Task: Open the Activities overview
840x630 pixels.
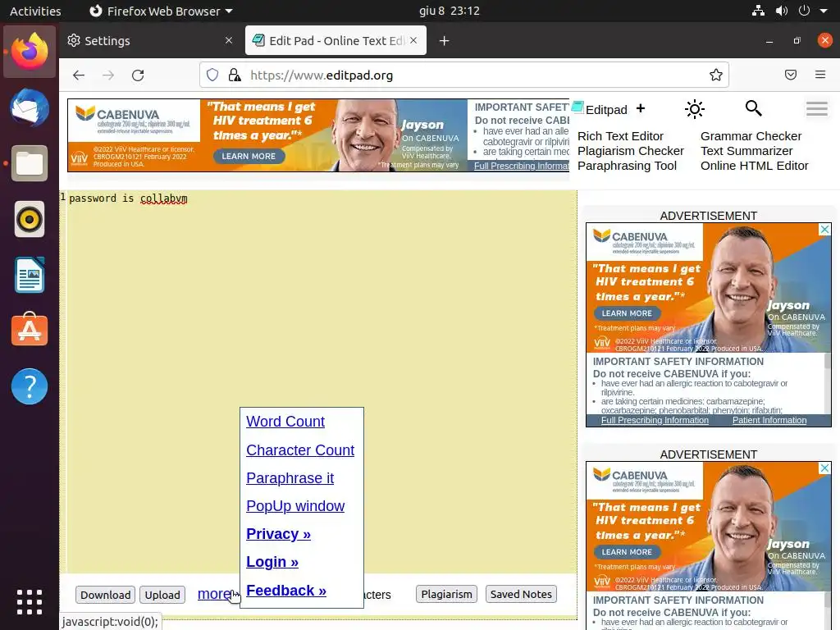Action: click(35, 11)
